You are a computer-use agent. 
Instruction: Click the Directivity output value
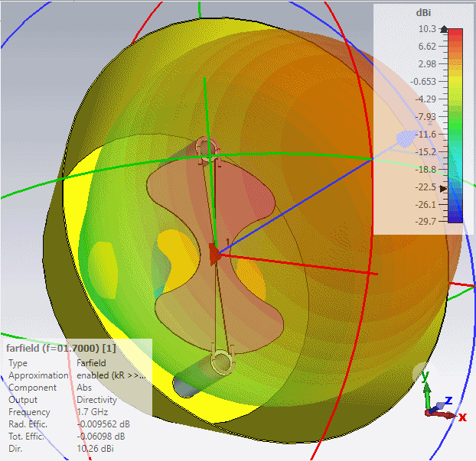click(96, 400)
